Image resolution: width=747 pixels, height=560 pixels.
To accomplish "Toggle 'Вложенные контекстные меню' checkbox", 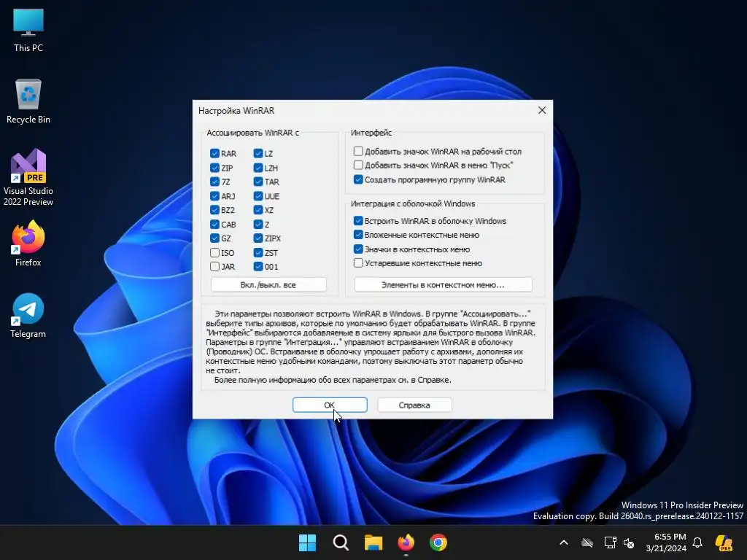I will (x=358, y=234).
